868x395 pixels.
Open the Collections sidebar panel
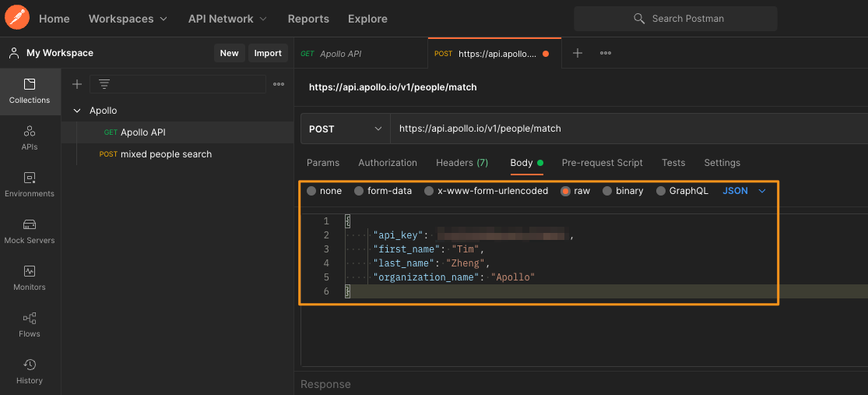(x=30, y=92)
